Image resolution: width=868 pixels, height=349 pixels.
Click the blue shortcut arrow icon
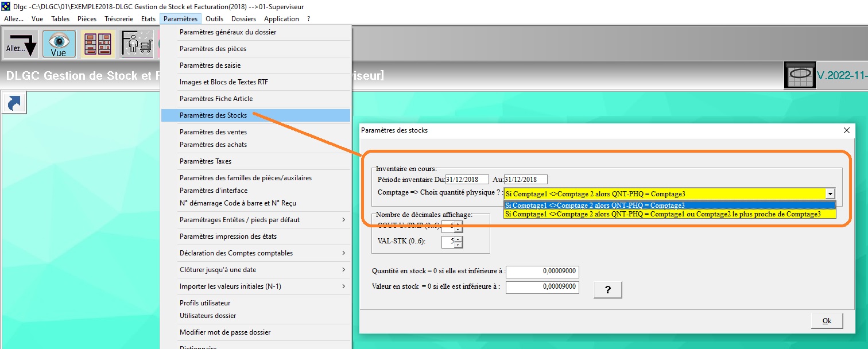pos(15,103)
